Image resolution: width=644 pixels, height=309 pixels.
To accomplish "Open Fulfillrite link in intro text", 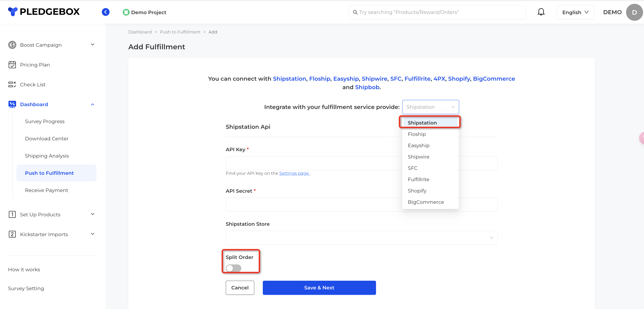I will (x=417, y=79).
